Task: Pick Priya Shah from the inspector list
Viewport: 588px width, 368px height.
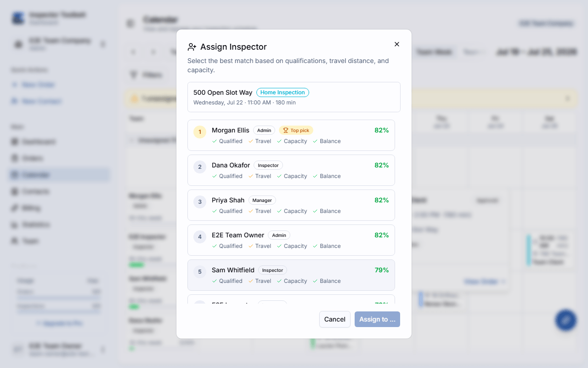Action: coord(291,205)
